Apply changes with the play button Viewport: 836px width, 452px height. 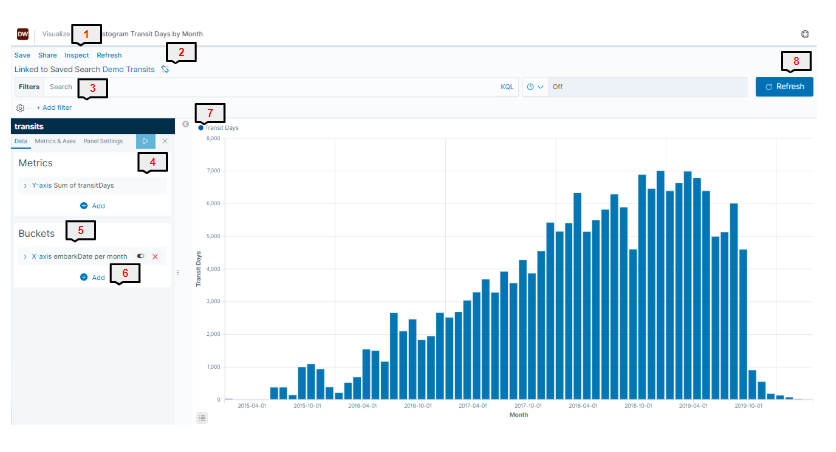tap(146, 141)
